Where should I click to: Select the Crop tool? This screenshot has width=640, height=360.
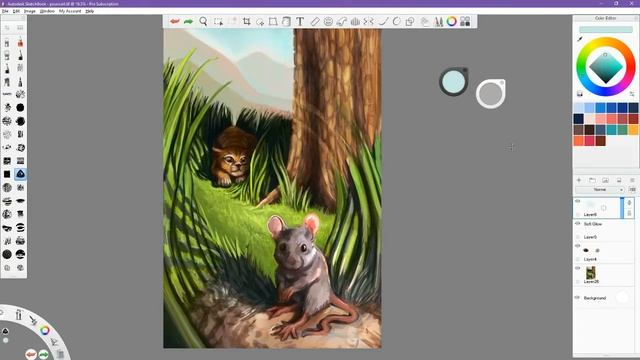(x=247, y=21)
